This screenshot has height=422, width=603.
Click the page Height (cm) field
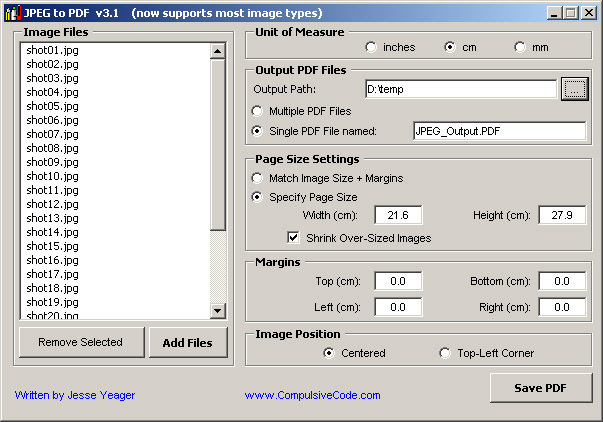pyautogui.click(x=562, y=215)
